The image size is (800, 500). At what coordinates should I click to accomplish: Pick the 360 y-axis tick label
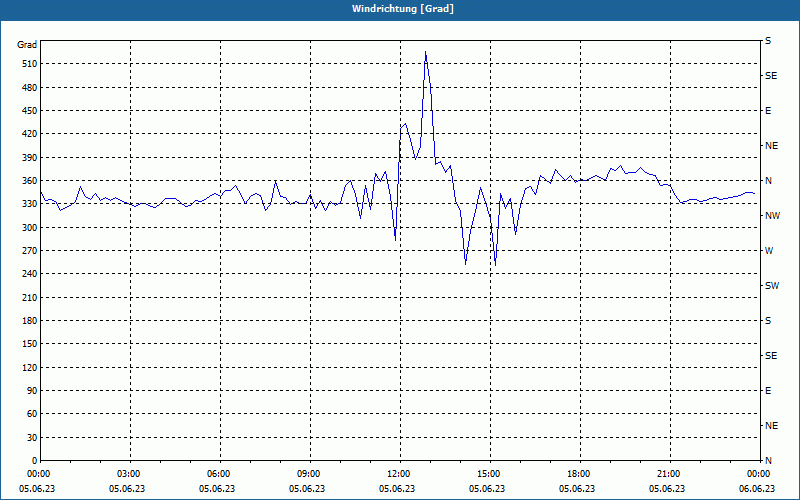coord(30,181)
